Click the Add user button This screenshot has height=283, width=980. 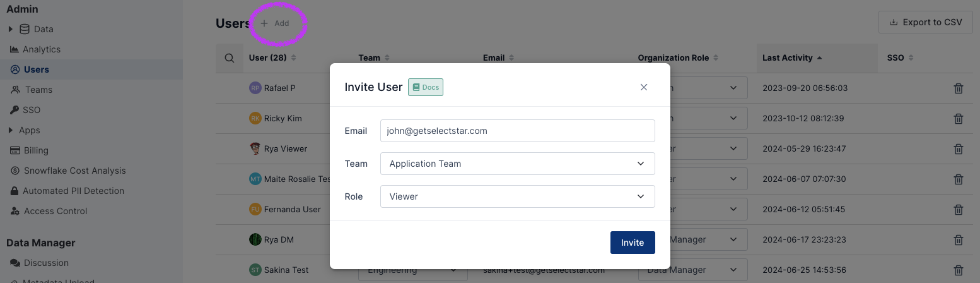pyautogui.click(x=275, y=23)
